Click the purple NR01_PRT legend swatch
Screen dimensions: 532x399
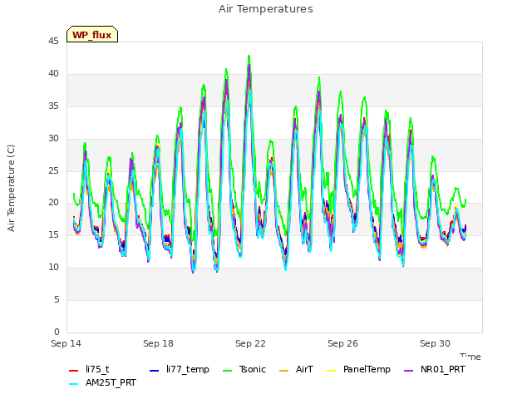pyautogui.click(x=408, y=371)
